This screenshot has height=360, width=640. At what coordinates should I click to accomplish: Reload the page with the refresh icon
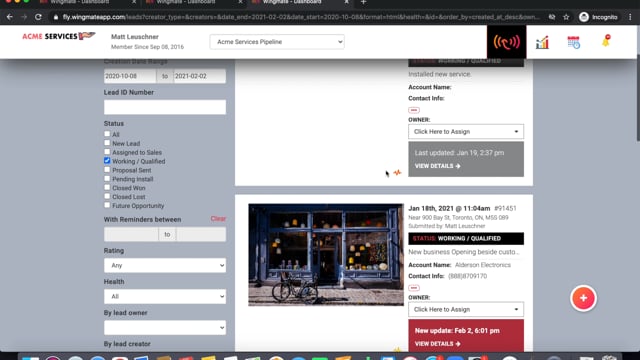click(x=38, y=17)
